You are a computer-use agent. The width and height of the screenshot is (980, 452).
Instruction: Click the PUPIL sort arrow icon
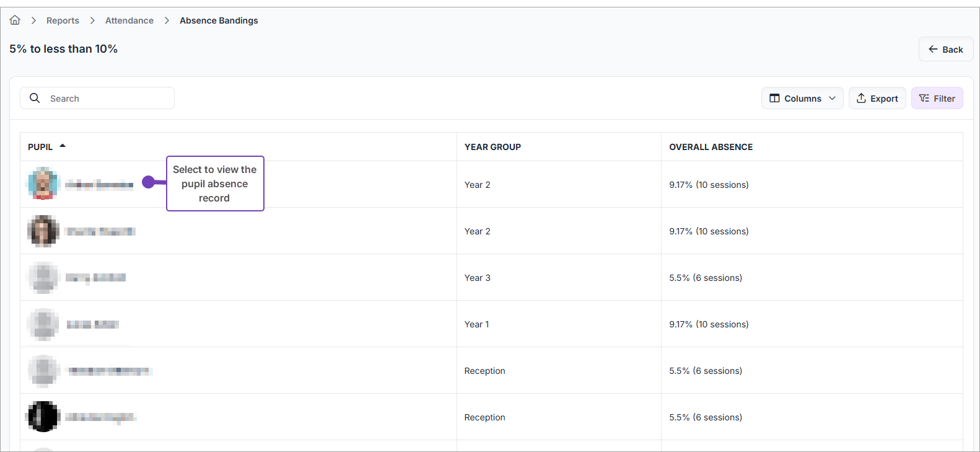click(x=63, y=146)
